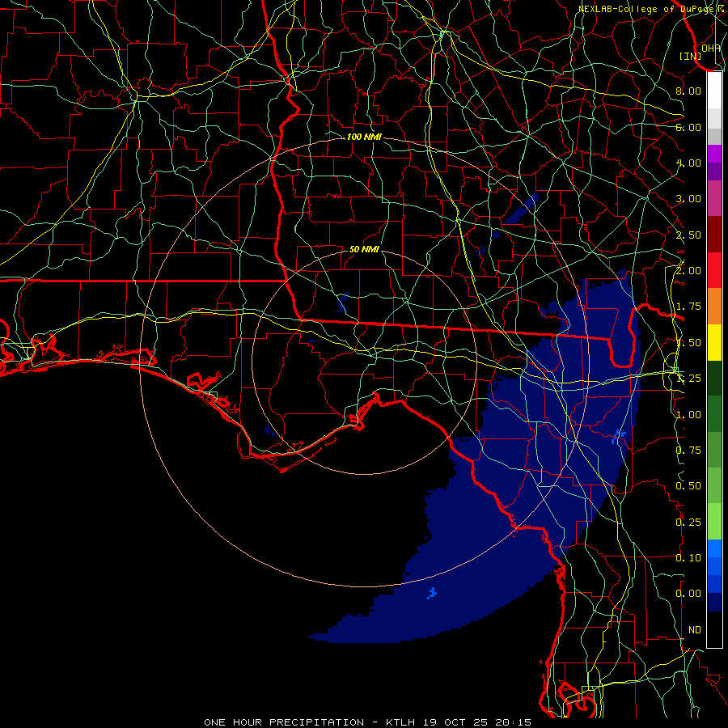Viewport: 728px width, 728px height.
Task: Select the bright red legend swatch
Action: (714, 270)
